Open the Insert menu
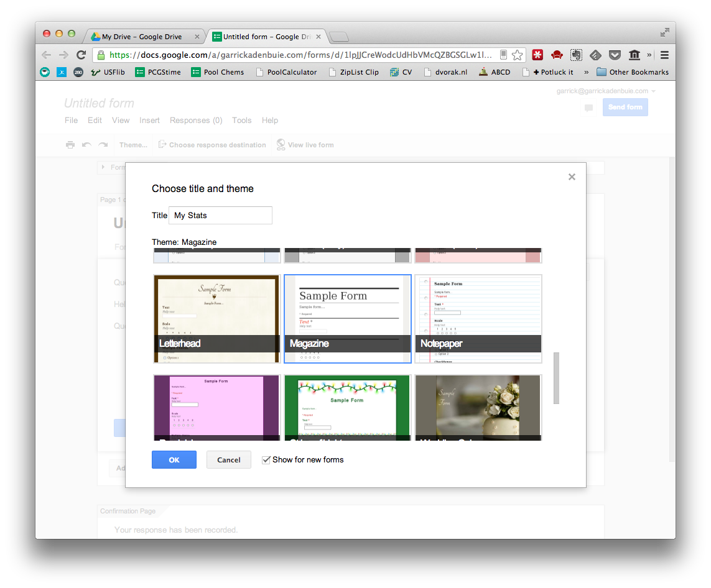The height and width of the screenshot is (588, 711). pos(150,121)
